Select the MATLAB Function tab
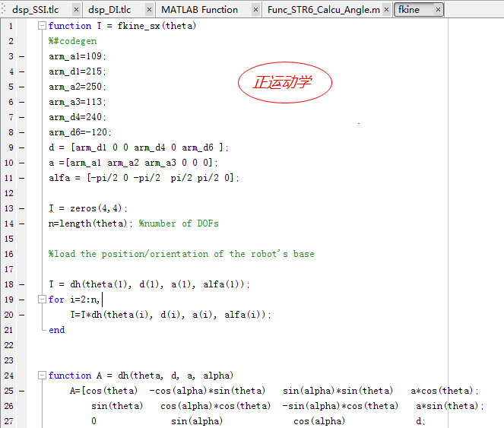 click(199, 10)
